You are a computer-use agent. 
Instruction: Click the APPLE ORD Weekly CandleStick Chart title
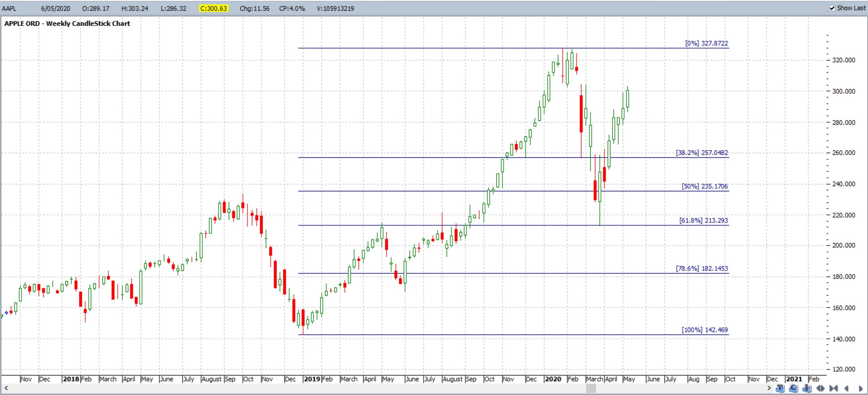point(67,24)
